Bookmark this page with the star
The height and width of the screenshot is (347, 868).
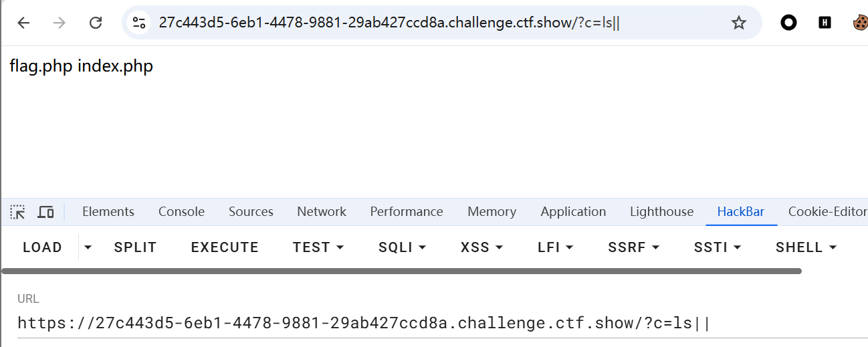(x=738, y=23)
